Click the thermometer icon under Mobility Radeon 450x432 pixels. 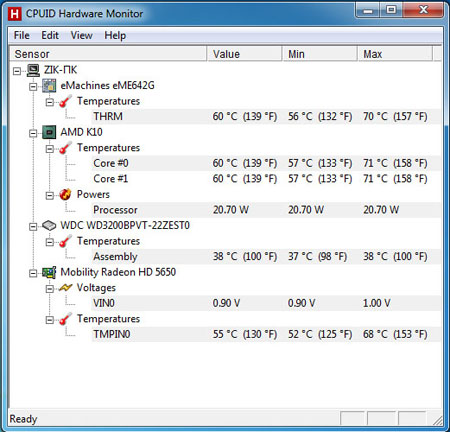65,319
